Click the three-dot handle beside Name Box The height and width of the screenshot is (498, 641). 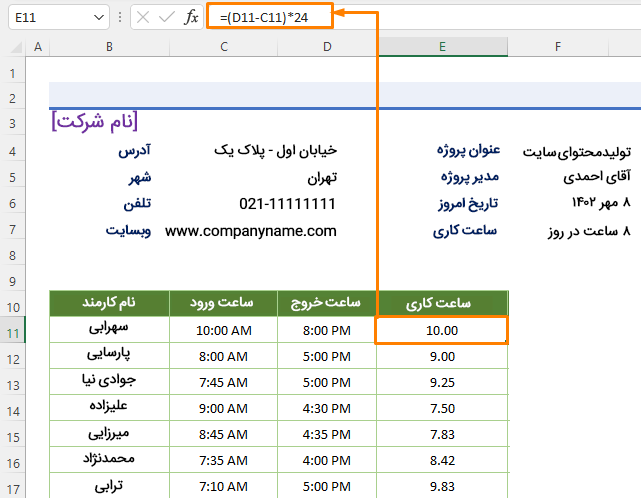tap(120, 17)
